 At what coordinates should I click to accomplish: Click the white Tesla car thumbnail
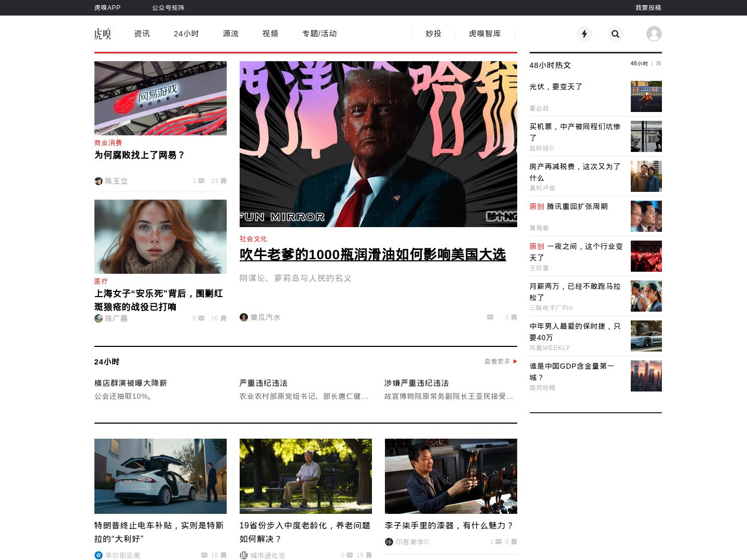pos(160,476)
